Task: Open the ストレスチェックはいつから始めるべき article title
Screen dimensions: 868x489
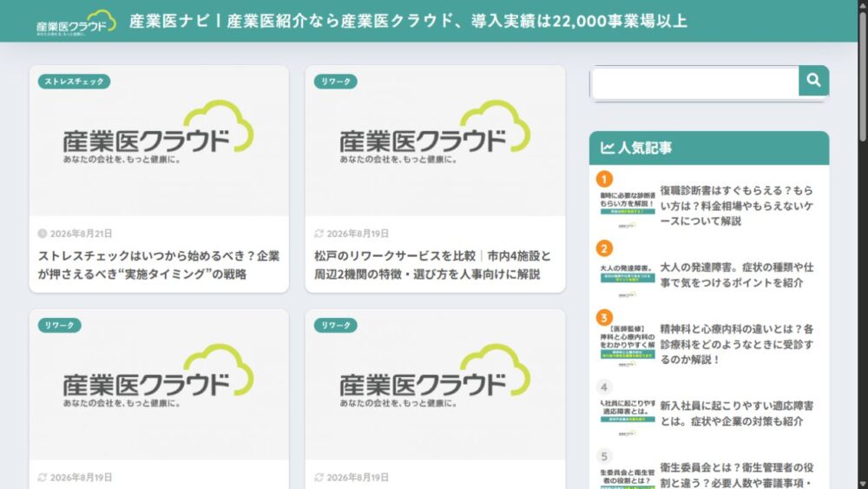Action: click(x=158, y=265)
